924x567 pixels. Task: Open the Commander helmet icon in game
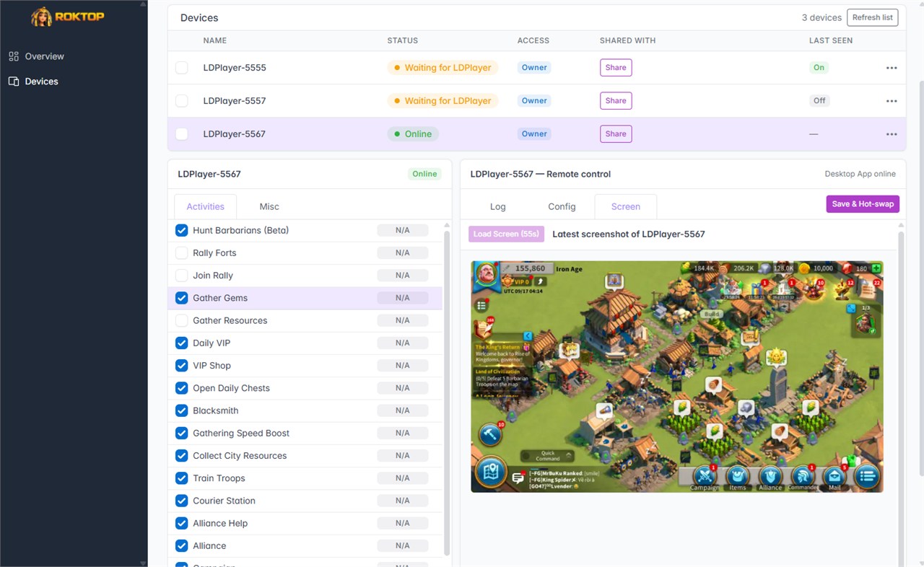pos(803,475)
